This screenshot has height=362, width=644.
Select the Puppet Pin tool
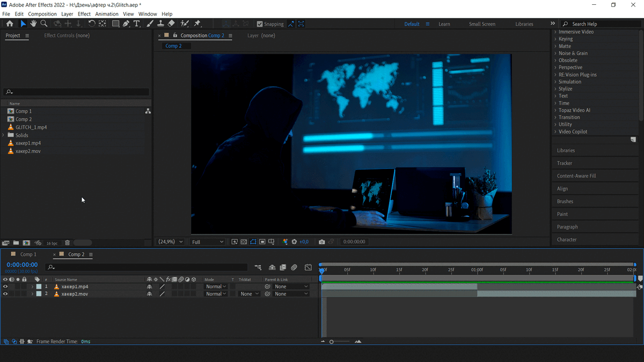click(197, 24)
